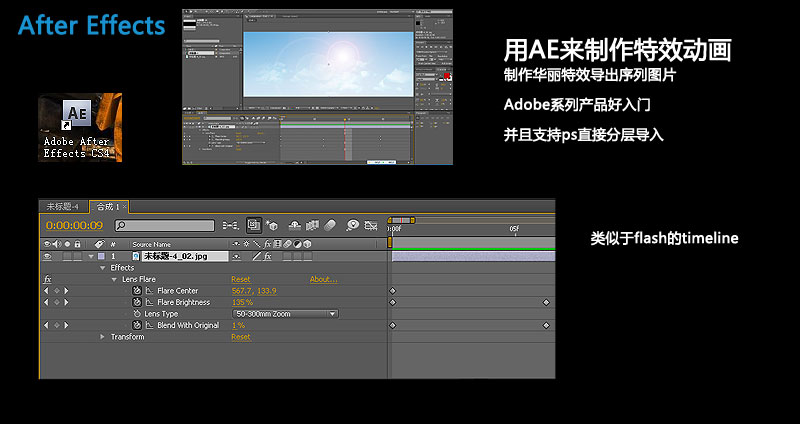The width and height of the screenshot is (800, 424).
Task: Click the current time 0:00:00:09
Action: coord(74,225)
